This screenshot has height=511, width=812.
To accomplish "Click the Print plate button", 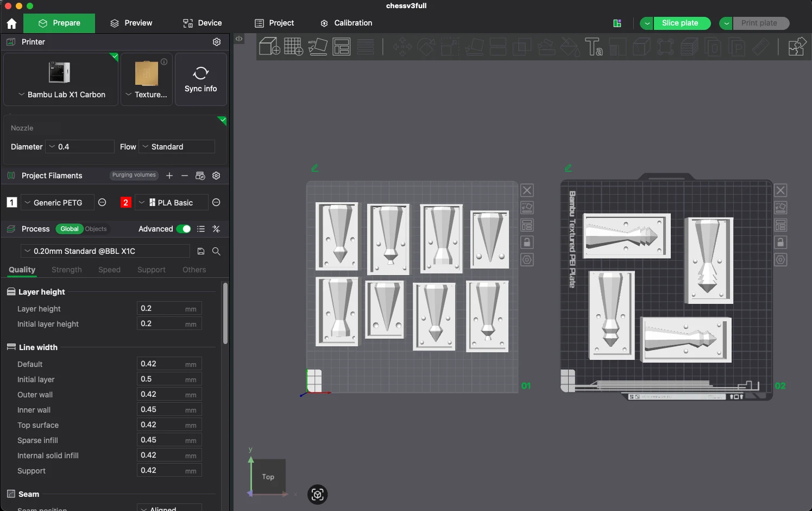I will click(x=760, y=23).
